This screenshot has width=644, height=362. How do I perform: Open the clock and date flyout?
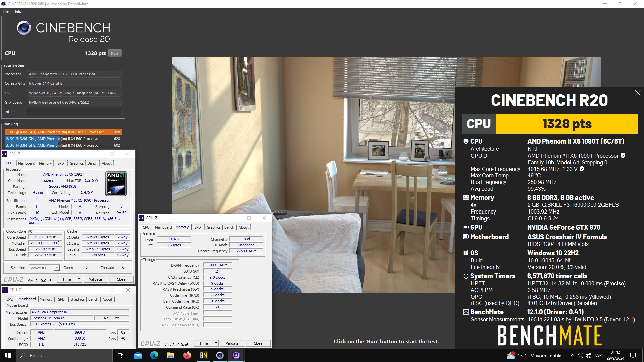click(615, 355)
